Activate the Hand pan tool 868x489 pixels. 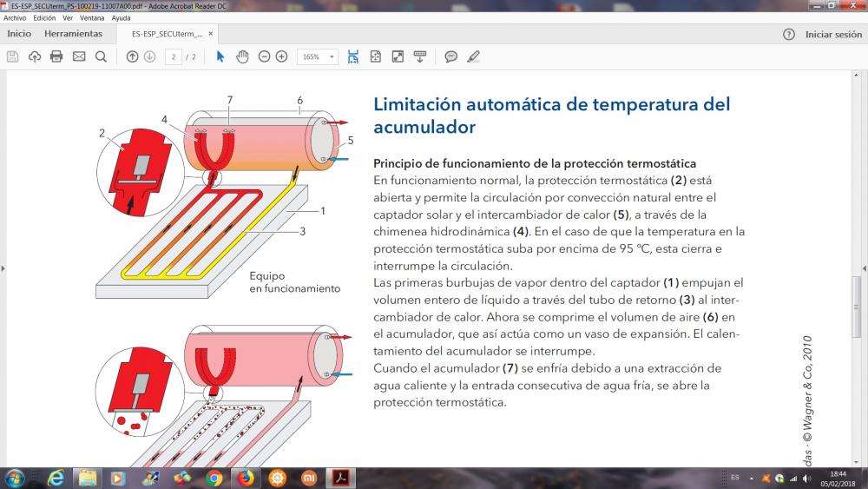(x=242, y=56)
